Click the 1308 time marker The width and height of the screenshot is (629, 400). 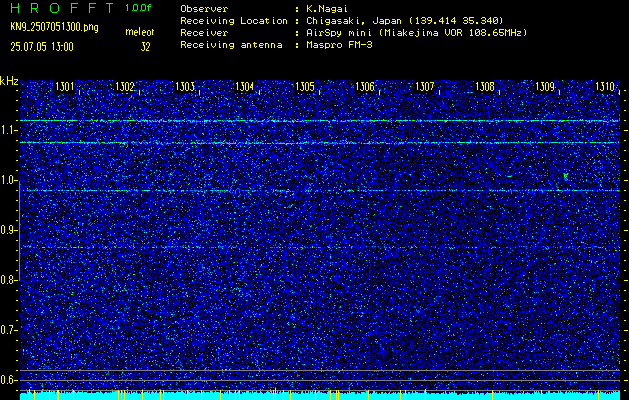pos(485,86)
